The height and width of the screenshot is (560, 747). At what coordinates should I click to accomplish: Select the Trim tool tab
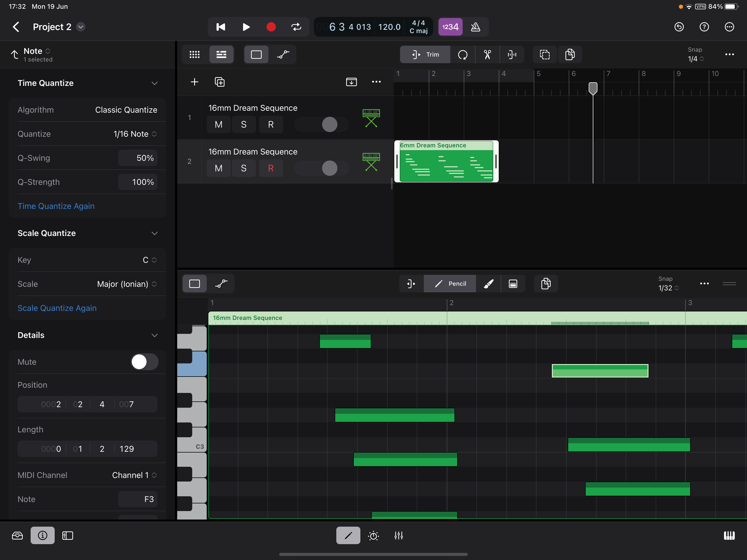425,54
